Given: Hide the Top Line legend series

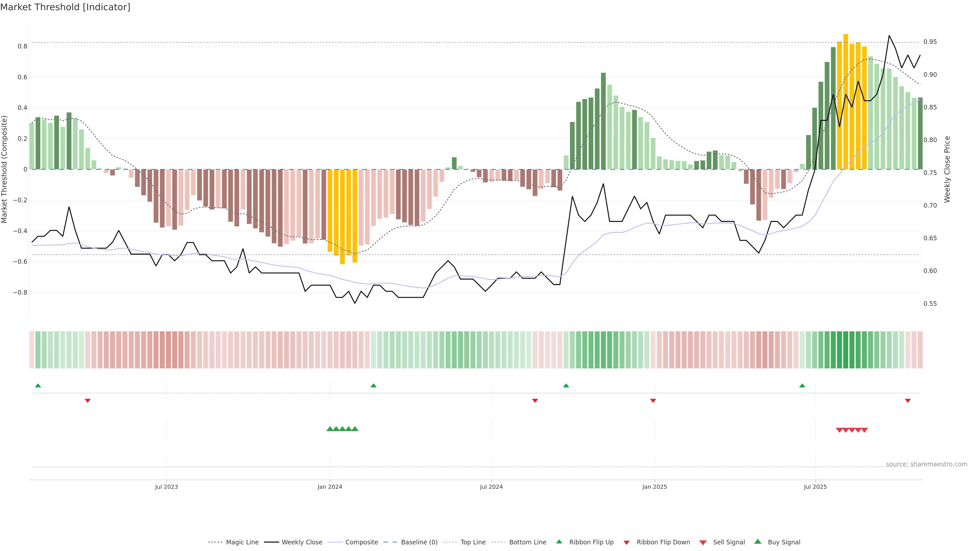Looking at the screenshot, I should (x=473, y=542).
